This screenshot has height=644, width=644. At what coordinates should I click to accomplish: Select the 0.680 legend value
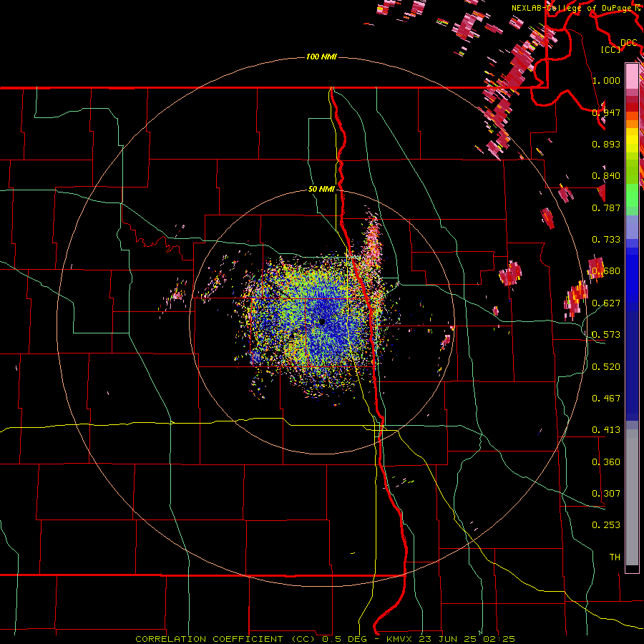point(606,271)
